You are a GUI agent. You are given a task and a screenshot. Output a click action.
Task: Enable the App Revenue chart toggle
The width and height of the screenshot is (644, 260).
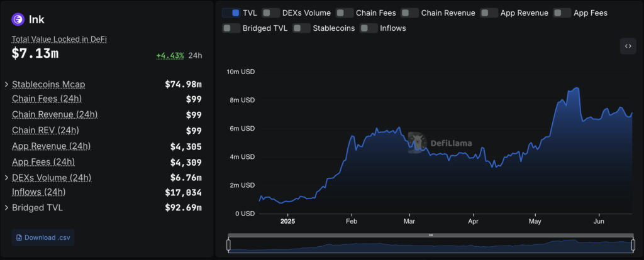coord(489,13)
